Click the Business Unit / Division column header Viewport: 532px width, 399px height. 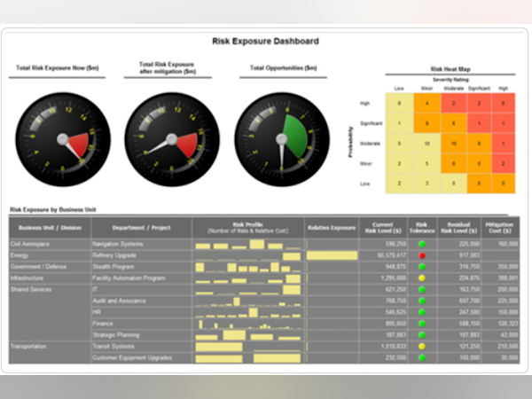50,228
